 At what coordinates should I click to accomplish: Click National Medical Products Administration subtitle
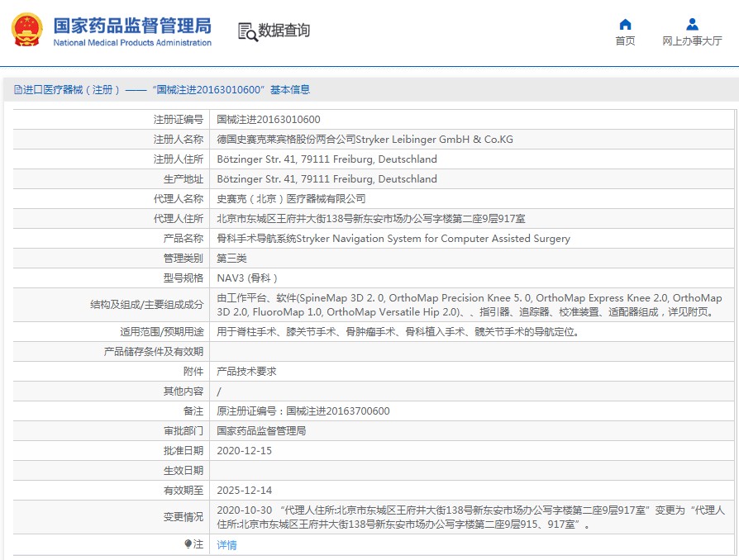click(x=132, y=43)
